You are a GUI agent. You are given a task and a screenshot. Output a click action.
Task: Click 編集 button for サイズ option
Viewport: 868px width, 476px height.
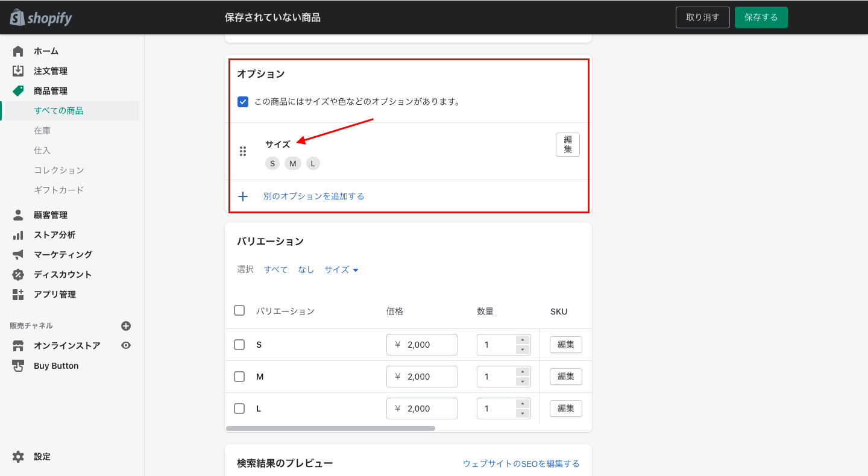coord(568,145)
